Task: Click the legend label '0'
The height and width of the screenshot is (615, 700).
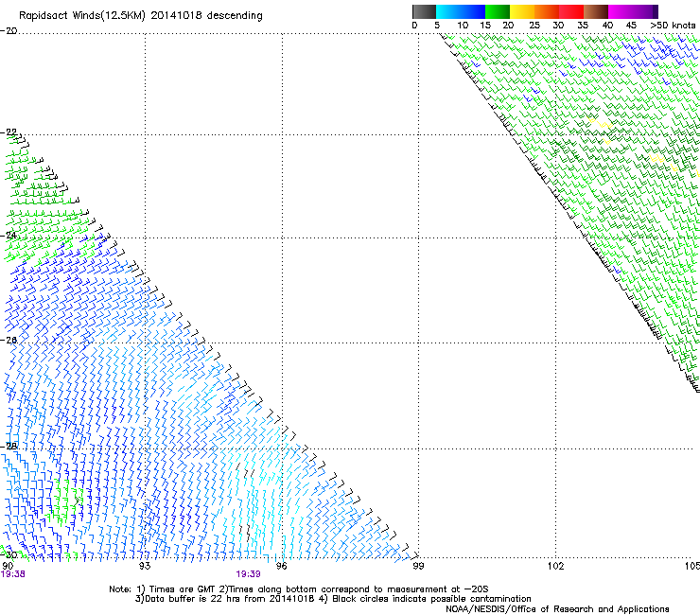Action: [414, 26]
